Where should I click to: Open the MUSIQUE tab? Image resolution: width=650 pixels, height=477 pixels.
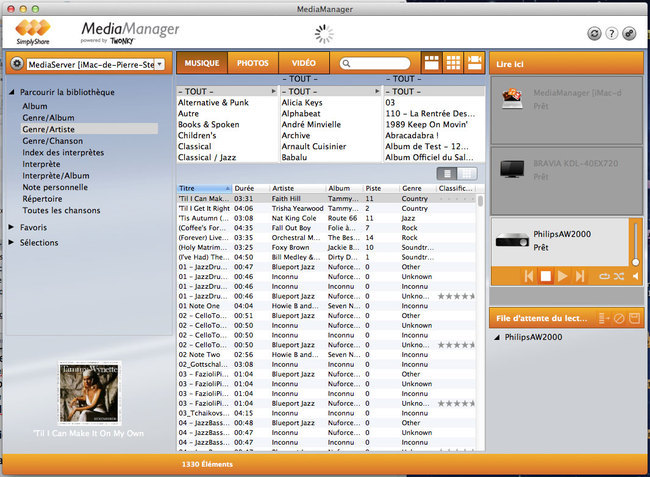coord(202,63)
